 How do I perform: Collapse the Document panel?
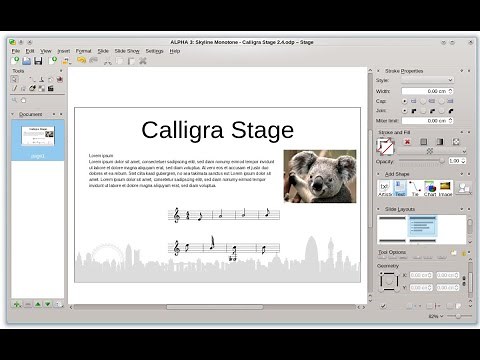click(x=13, y=114)
